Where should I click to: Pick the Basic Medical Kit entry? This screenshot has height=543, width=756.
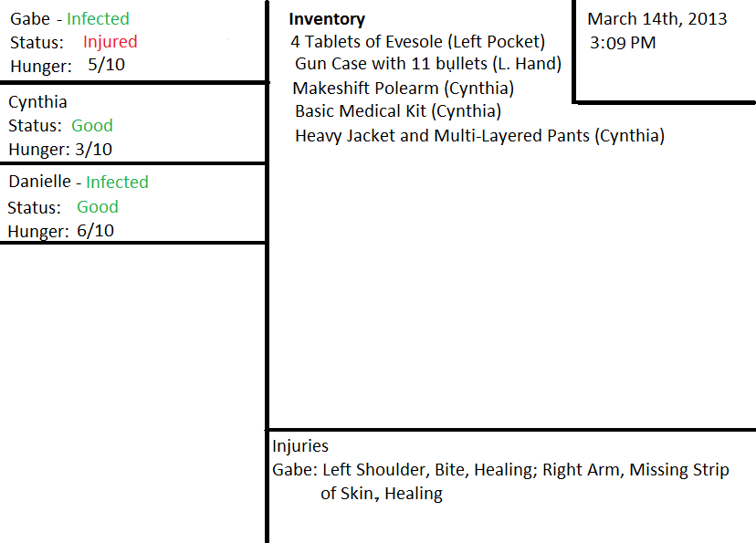pyautogui.click(x=397, y=112)
